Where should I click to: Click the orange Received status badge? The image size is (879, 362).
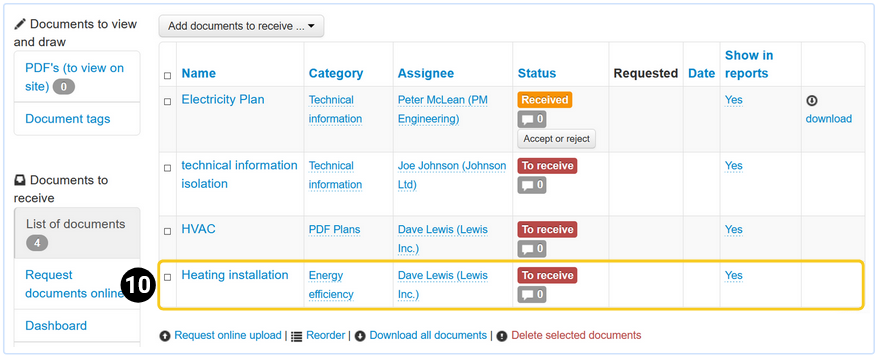[545, 100]
